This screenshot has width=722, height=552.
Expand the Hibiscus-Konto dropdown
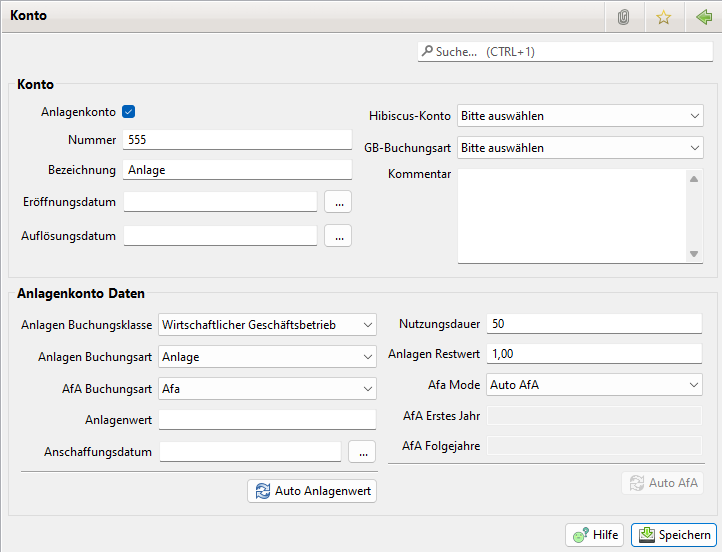click(x=580, y=116)
